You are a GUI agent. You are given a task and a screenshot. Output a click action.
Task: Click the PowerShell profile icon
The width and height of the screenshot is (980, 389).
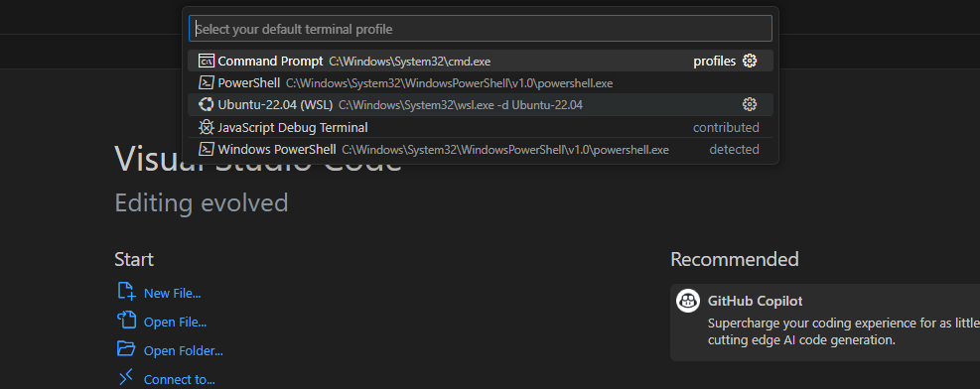tap(207, 83)
